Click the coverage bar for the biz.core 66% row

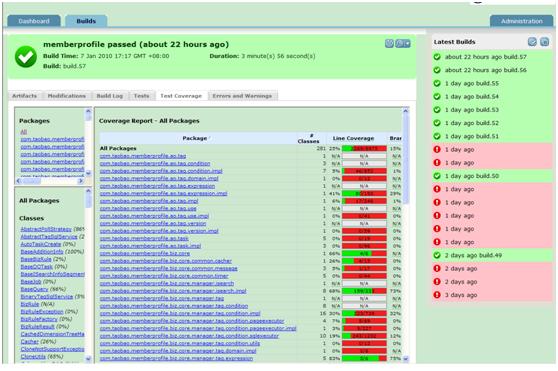364,254
